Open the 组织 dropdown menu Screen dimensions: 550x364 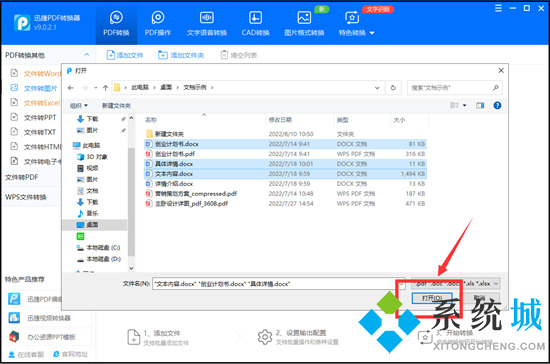tap(79, 106)
